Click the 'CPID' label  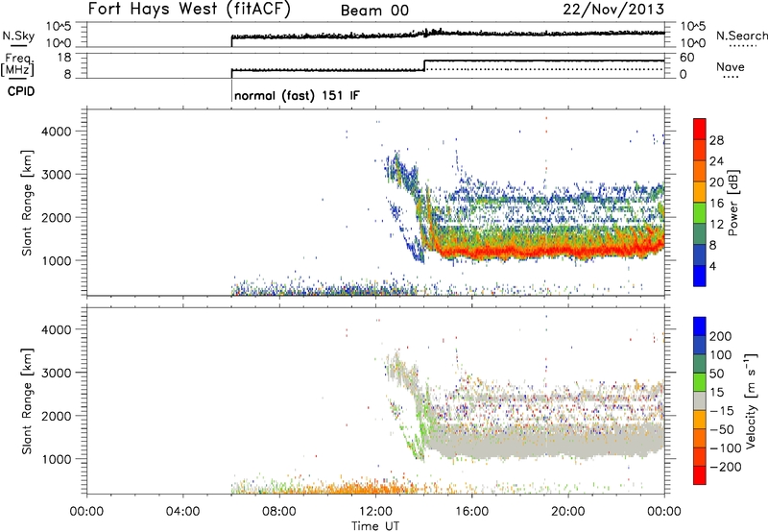[x=21, y=91]
